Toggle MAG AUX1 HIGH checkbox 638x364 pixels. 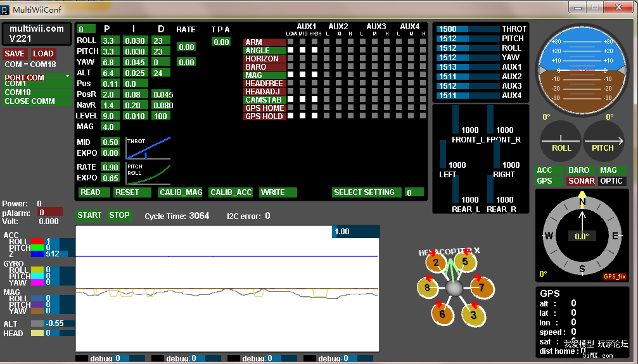(x=314, y=75)
